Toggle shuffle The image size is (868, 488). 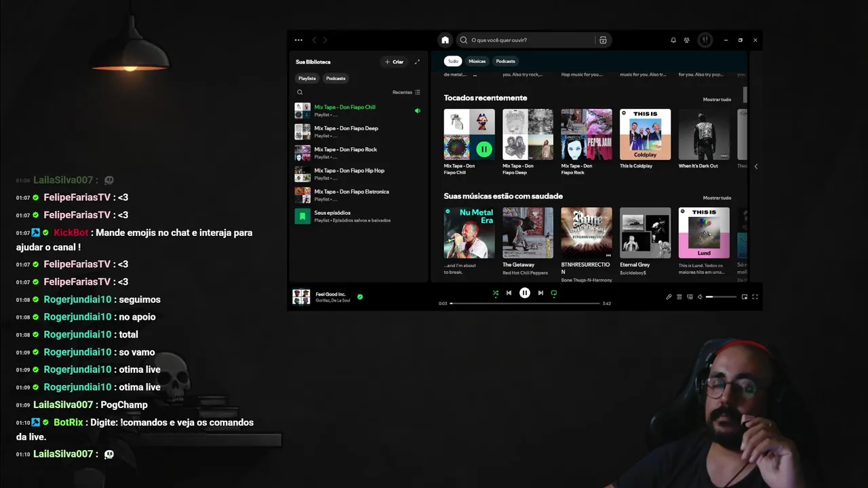(496, 293)
